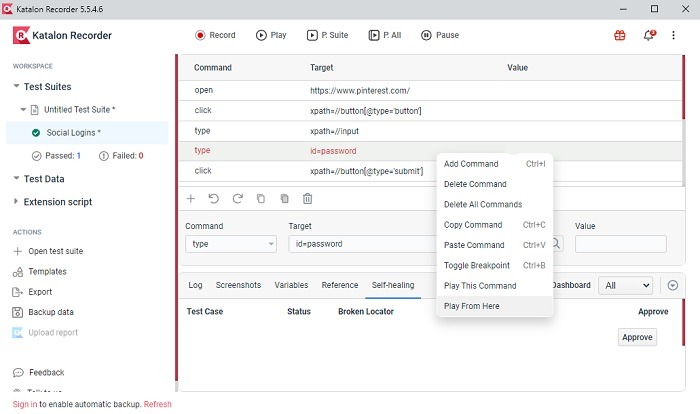Choose Play This Command
The width and height of the screenshot is (700, 414).
click(x=494, y=286)
